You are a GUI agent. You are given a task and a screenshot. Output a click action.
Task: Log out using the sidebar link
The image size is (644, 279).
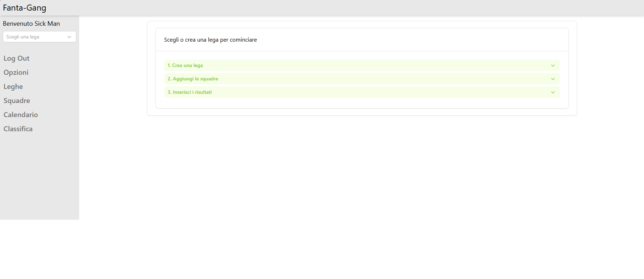point(17,59)
